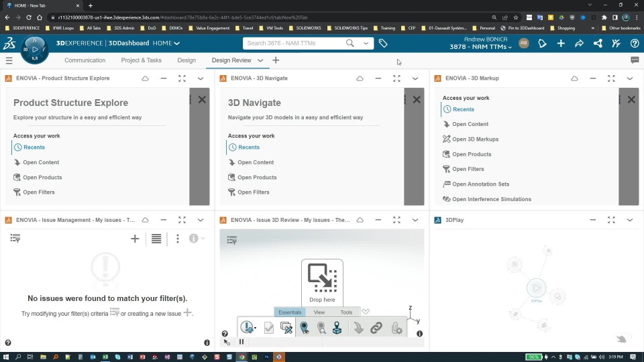644x362 pixels.
Task: Pause playback in Issue 3D Review
Action: pyautogui.click(x=241, y=341)
